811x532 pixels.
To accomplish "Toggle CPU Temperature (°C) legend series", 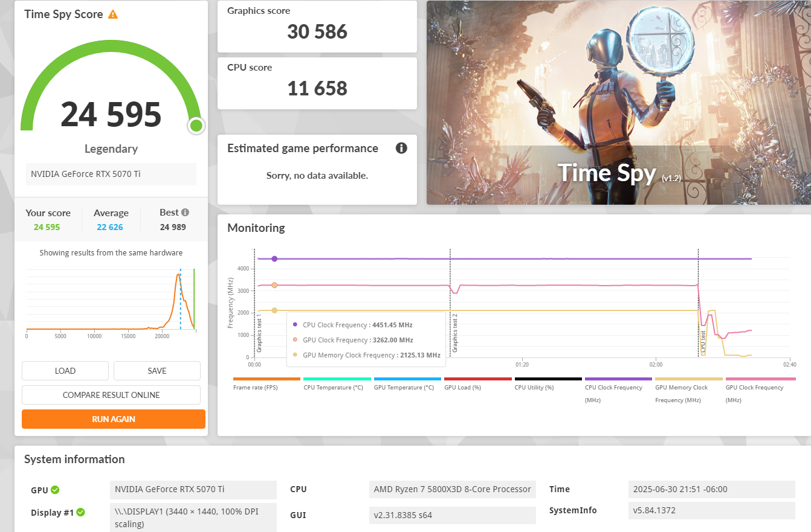I will (x=337, y=383).
